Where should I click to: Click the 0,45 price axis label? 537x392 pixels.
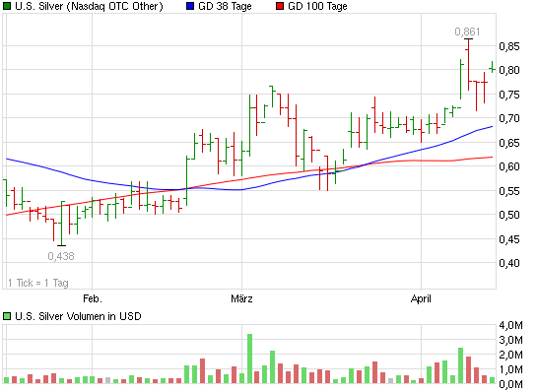[x=509, y=239]
